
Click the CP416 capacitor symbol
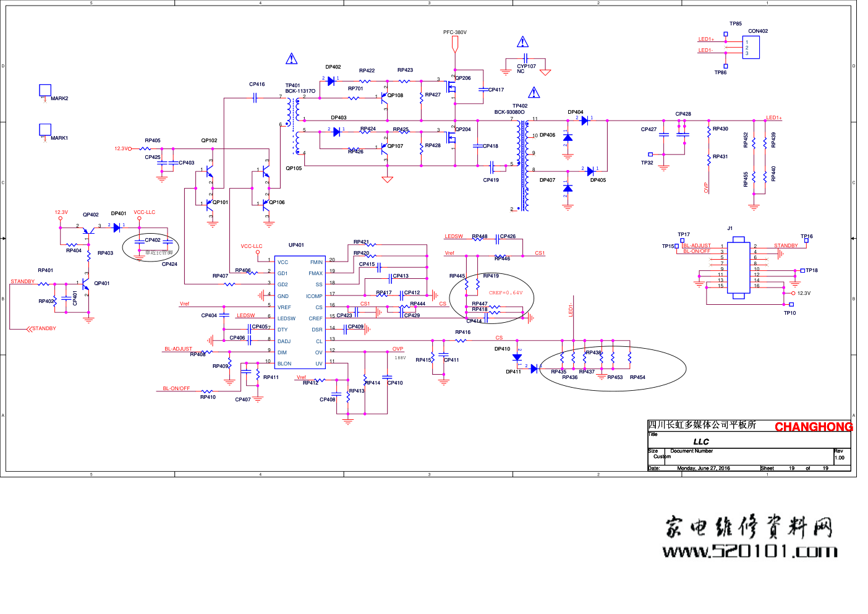pos(255,98)
